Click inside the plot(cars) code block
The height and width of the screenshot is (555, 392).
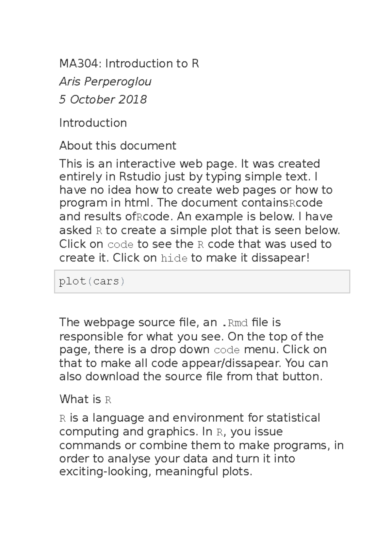pos(202,281)
